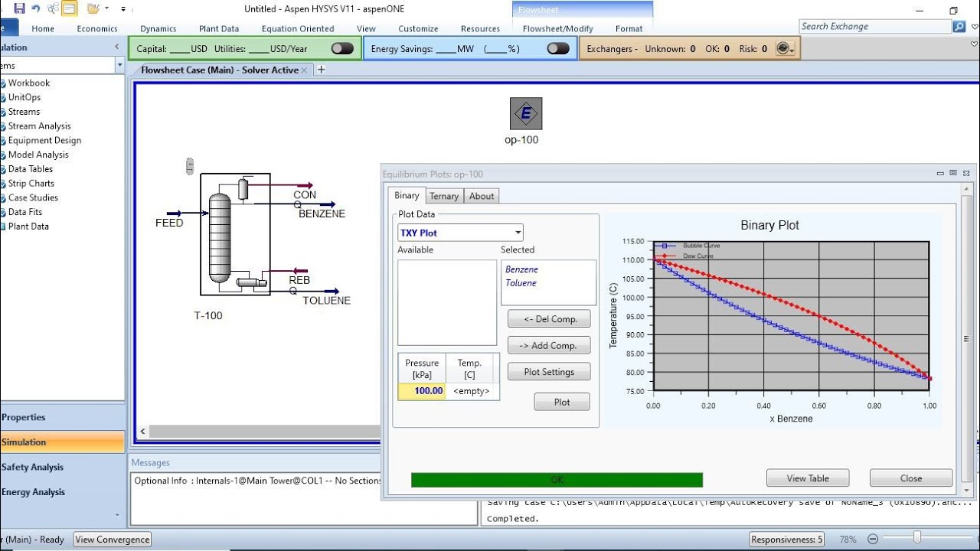This screenshot has width=980, height=551.
Task: Click the highlighted yellow panel icon in toolbar
Action: pos(70,8)
